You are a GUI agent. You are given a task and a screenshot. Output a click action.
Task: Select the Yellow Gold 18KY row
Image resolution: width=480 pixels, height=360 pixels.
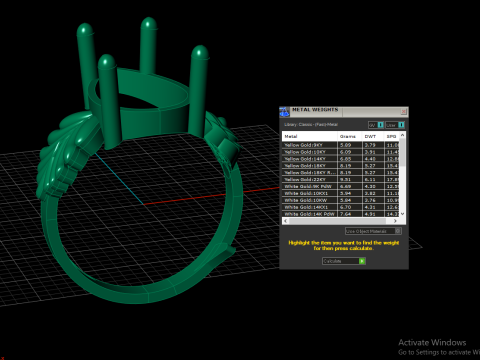pos(340,166)
